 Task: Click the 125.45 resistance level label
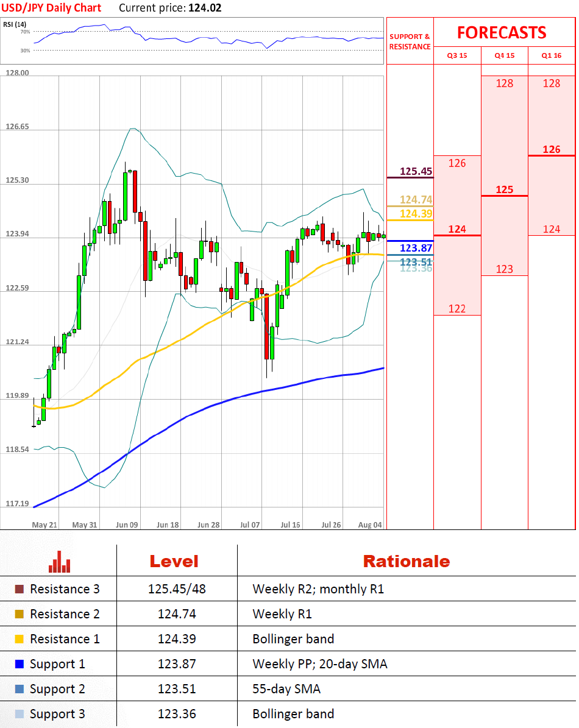pos(416,171)
